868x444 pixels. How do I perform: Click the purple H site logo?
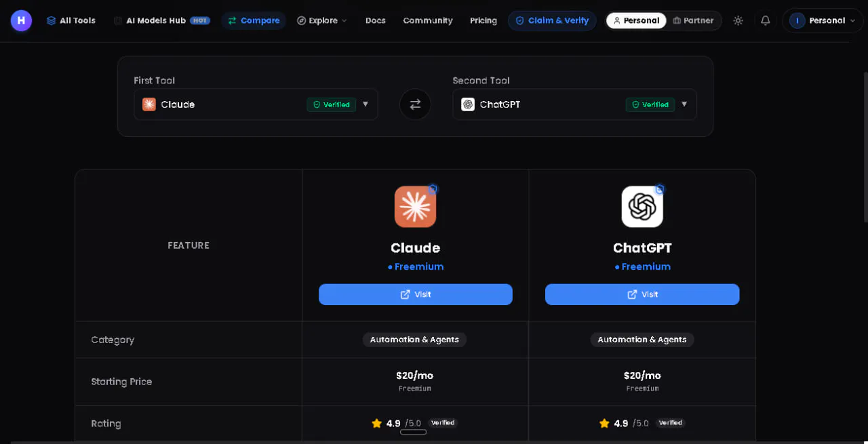point(21,20)
